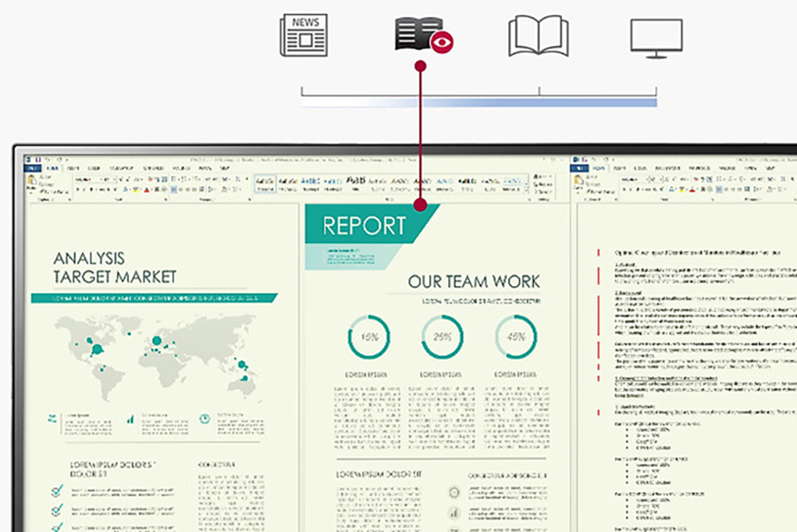Click the 45% circular chart
The width and height of the screenshot is (797, 532).
(516, 337)
